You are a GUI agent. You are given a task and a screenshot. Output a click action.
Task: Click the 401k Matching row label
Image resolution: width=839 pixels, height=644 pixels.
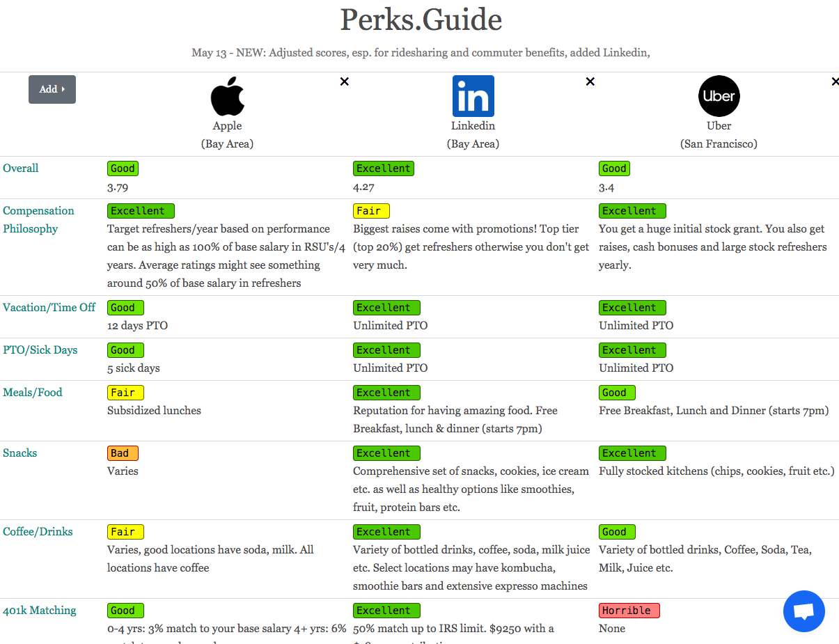[40, 610]
